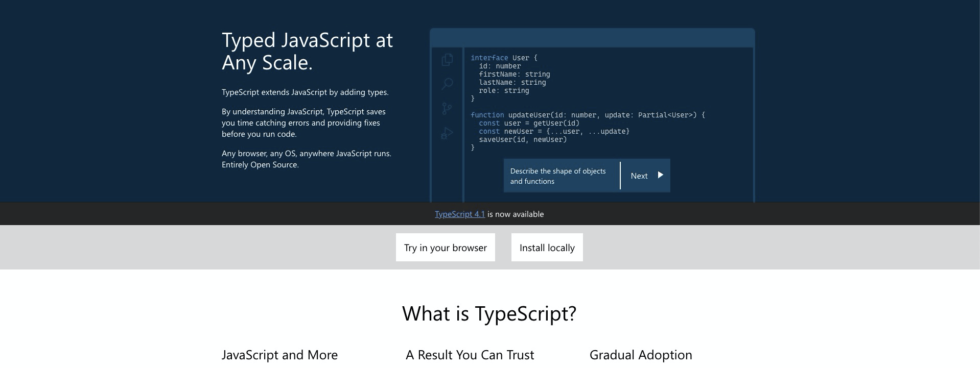The image size is (980, 368).
Task: Click the Try in your browser button
Action: click(446, 248)
